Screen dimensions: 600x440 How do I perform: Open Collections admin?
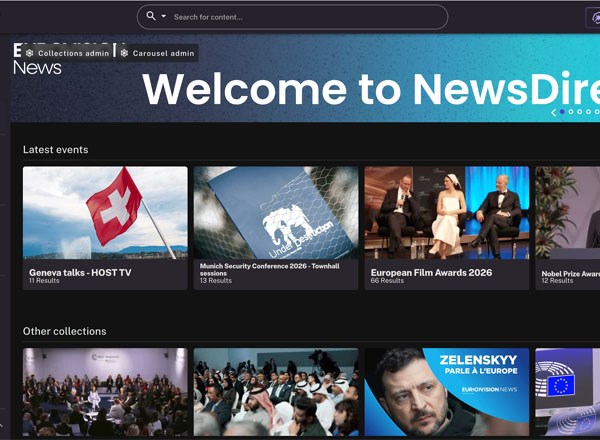click(67, 53)
